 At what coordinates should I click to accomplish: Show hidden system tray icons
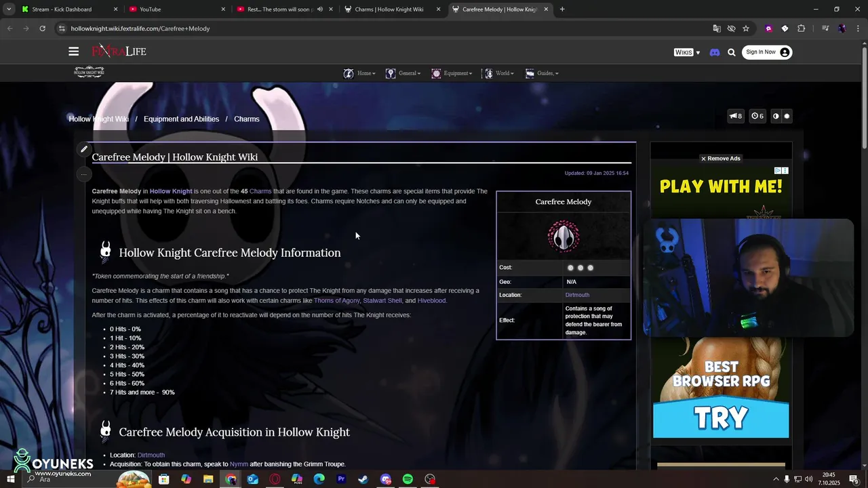click(776, 479)
